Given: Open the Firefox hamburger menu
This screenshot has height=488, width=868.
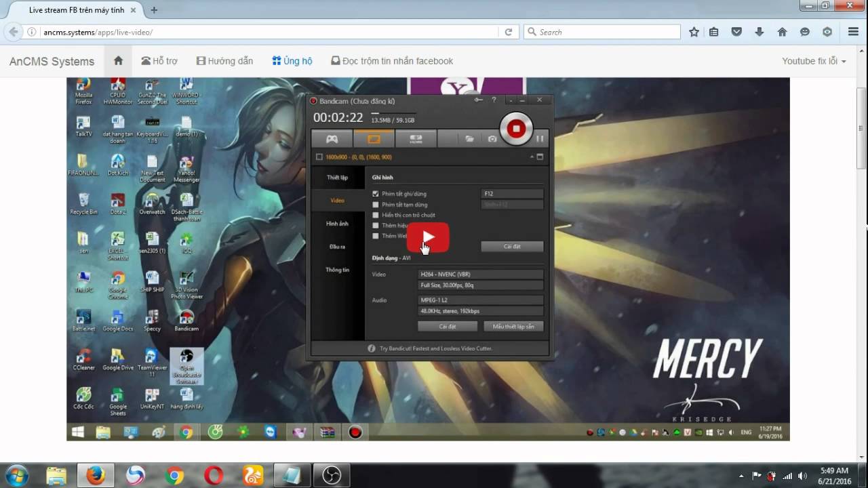Looking at the screenshot, I should tap(853, 32).
